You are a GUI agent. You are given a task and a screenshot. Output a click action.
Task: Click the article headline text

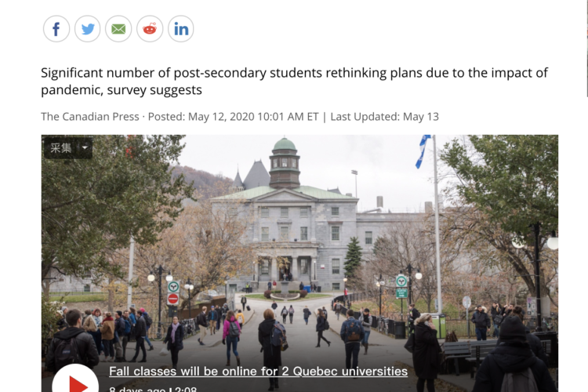coord(294,81)
